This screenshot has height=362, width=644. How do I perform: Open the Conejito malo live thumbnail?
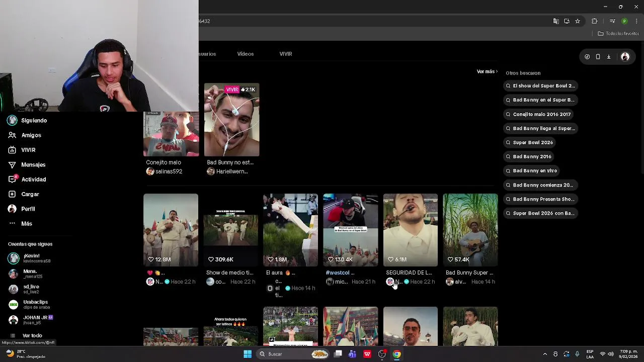pyautogui.click(x=171, y=134)
